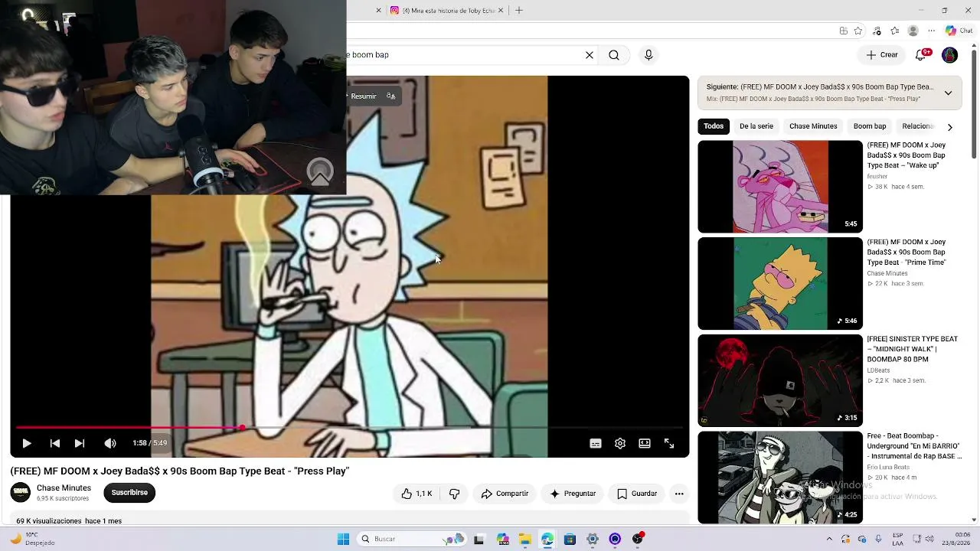Run the YouTube search with magnifier icon
Image resolution: width=980 pixels, height=551 pixels.
pyautogui.click(x=614, y=55)
